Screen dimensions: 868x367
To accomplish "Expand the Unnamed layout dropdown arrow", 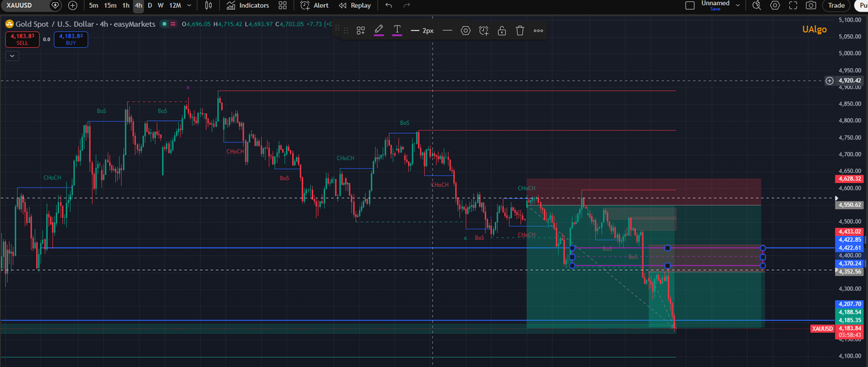I will tap(738, 5).
